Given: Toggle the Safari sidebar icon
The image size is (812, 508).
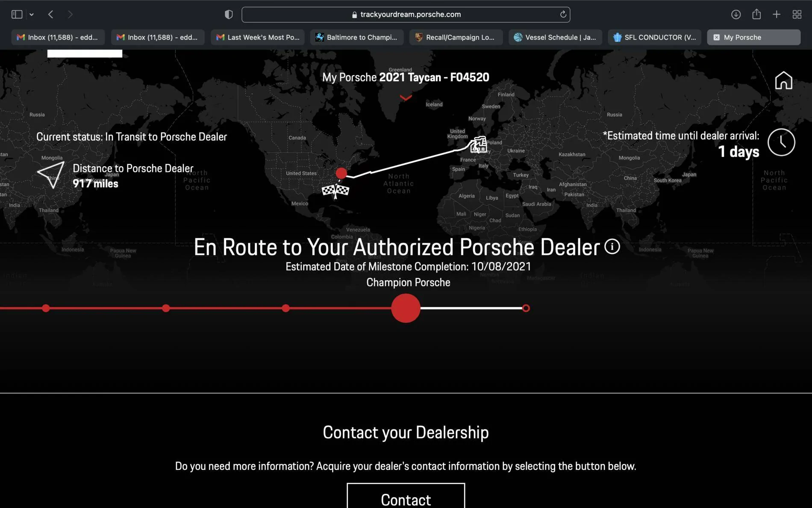Looking at the screenshot, I should [x=17, y=15].
